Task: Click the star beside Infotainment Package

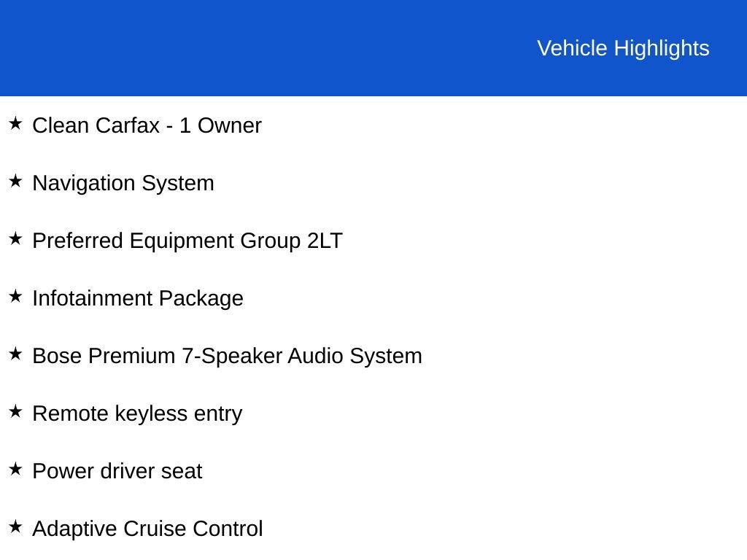Action: [15, 296]
